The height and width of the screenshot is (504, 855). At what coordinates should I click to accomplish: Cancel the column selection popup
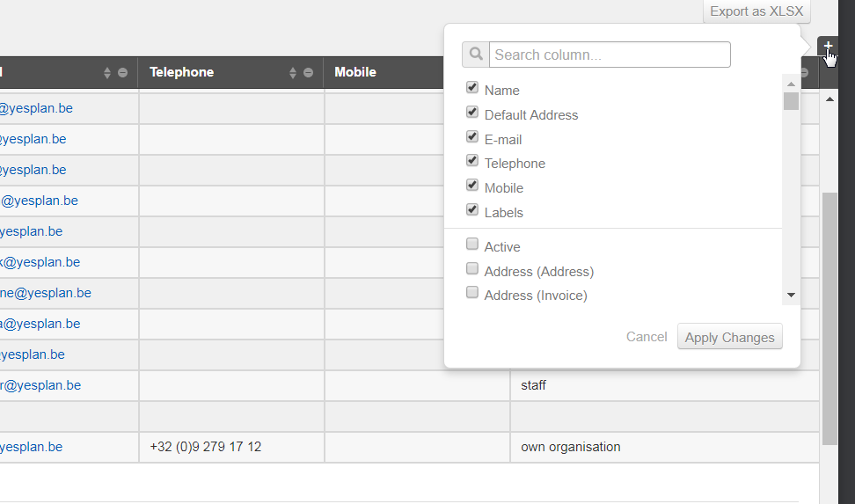(x=647, y=337)
